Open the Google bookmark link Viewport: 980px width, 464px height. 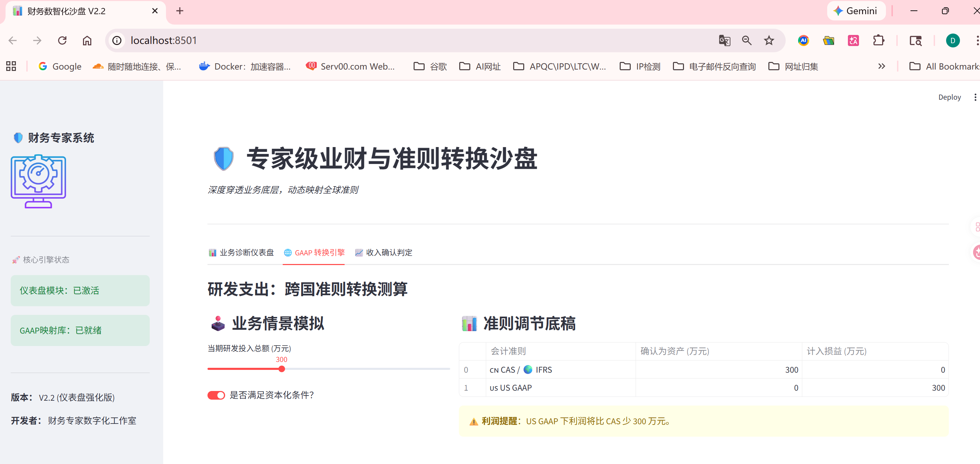pyautogui.click(x=60, y=66)
